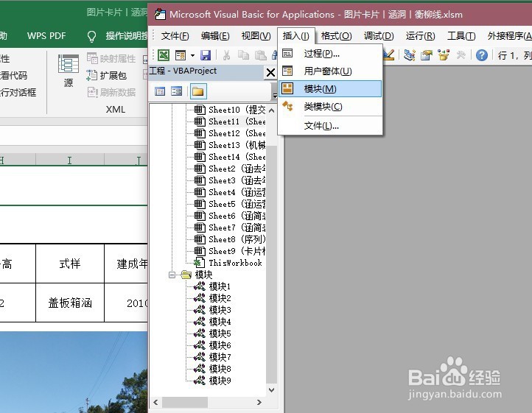Open the 运行(R) menu

click(x=421, y=35)
